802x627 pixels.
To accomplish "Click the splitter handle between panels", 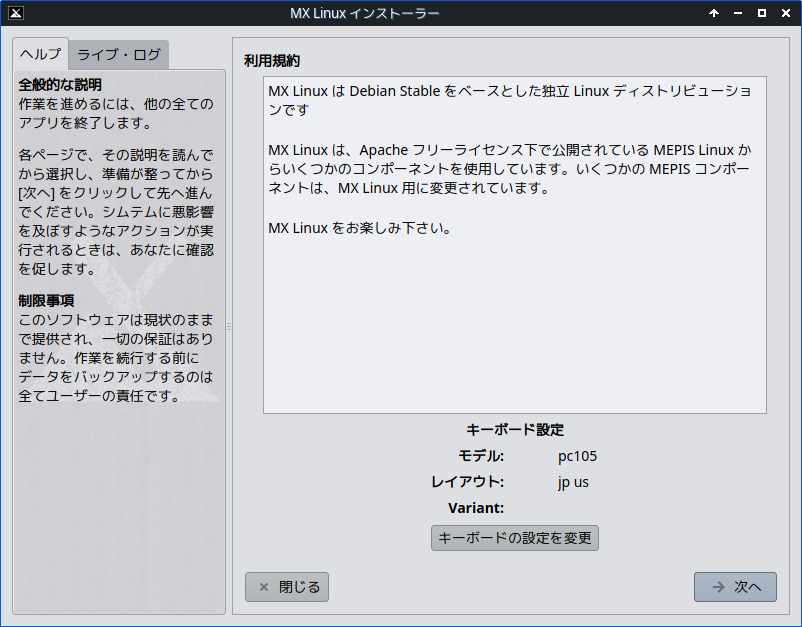I will [229, 326].
